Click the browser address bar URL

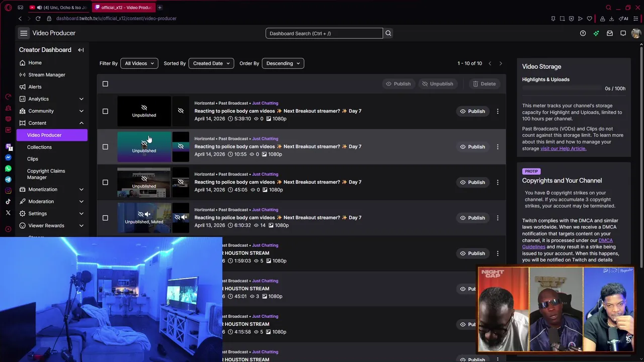(x=116, y=19)
